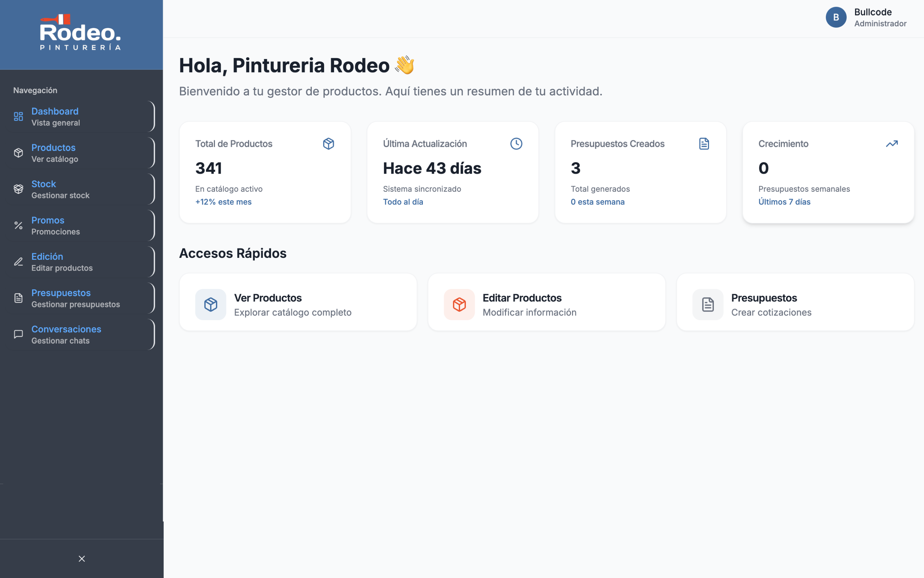This screenshot has width=924, height=578.
Task: Open the Ver Productos quick access card
Action: 298,302
